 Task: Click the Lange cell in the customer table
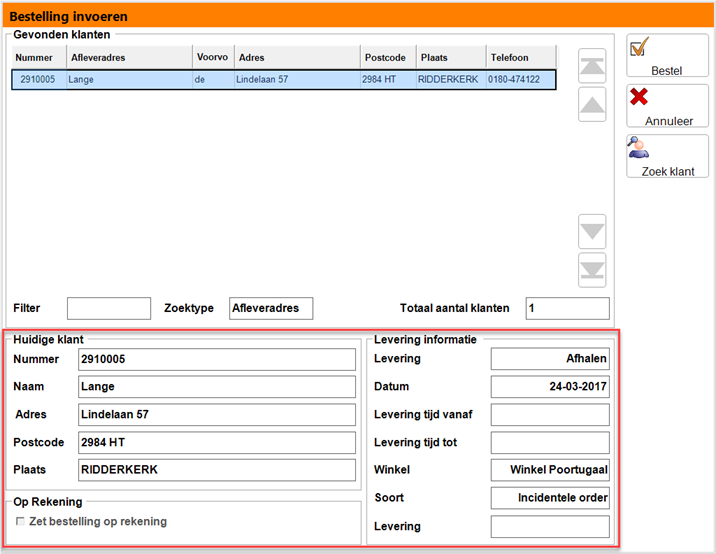tap(130, 79)
